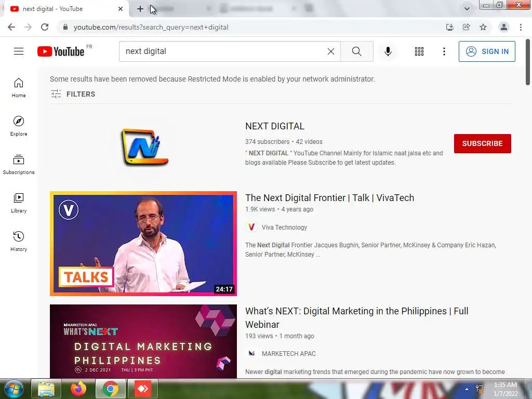Image resolution: width=532 pixels, height=399 pixels.
Task: Click the page vertical scrollbar
Action: point(528,63)
